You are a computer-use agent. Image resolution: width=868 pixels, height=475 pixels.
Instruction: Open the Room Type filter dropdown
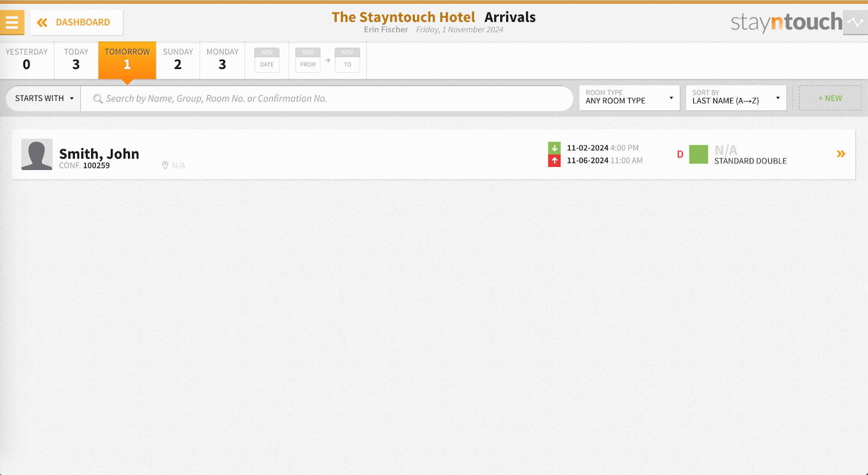tap(629, 98)
